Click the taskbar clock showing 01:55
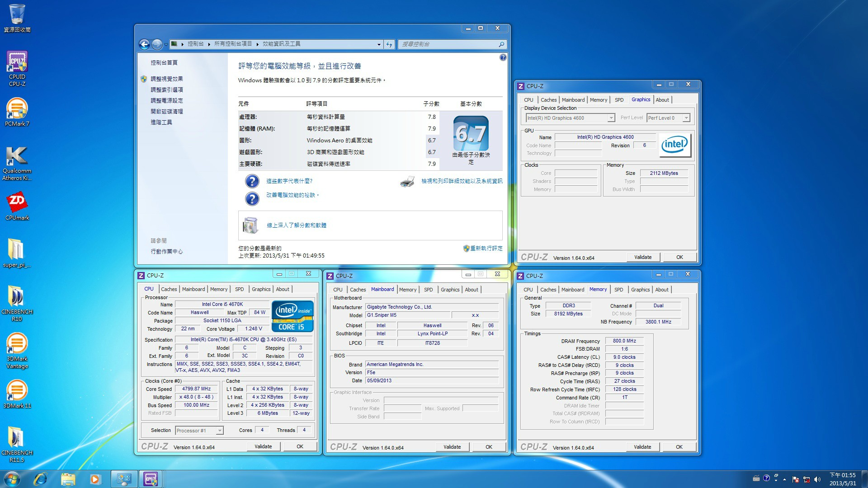The width and height of the screenshot is (868, 488). tap(843, 479)
